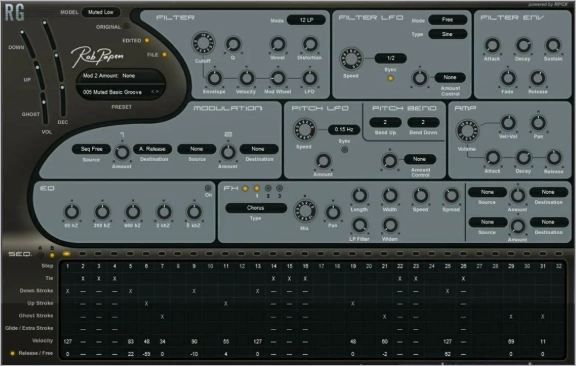
Task: Open Modulation 1 Source Seq Free dropdown
Action: [91, 149]
